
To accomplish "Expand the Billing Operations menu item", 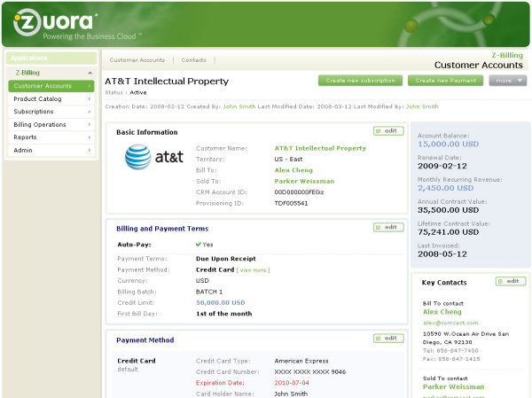I will (51, 125).
